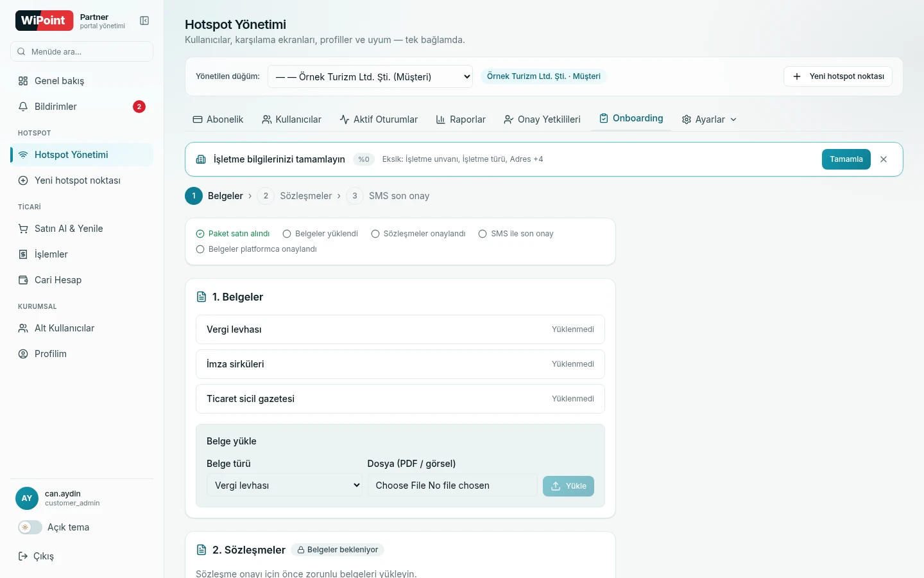Click the Wi-Fi icon for Hotspot Yönetimi
The height and width of the screenshot is (578, 924).
pos(23,155)
